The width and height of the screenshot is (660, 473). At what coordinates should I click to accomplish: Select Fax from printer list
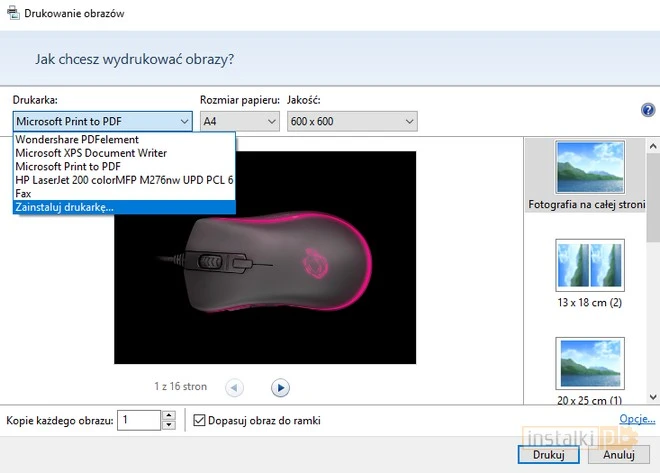coord(24,193)
